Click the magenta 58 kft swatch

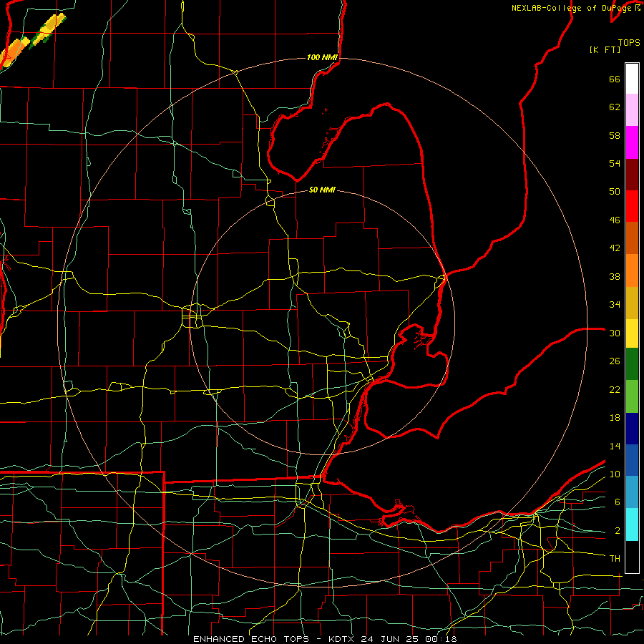(632, 142)
